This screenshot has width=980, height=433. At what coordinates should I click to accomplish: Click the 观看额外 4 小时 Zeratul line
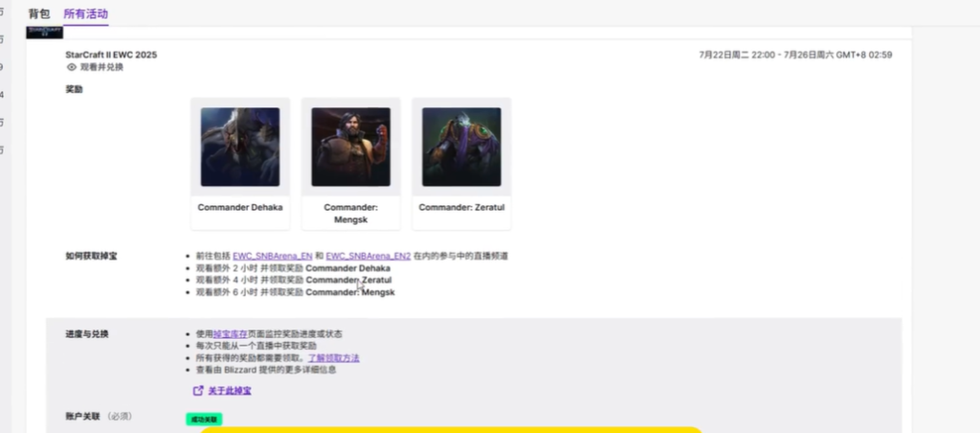pos(294,281)
